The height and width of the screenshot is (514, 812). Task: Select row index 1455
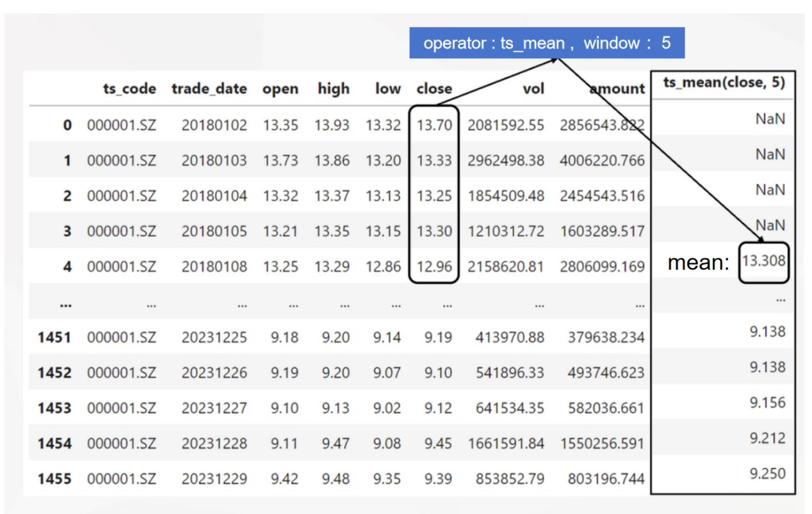pos(54,479)
